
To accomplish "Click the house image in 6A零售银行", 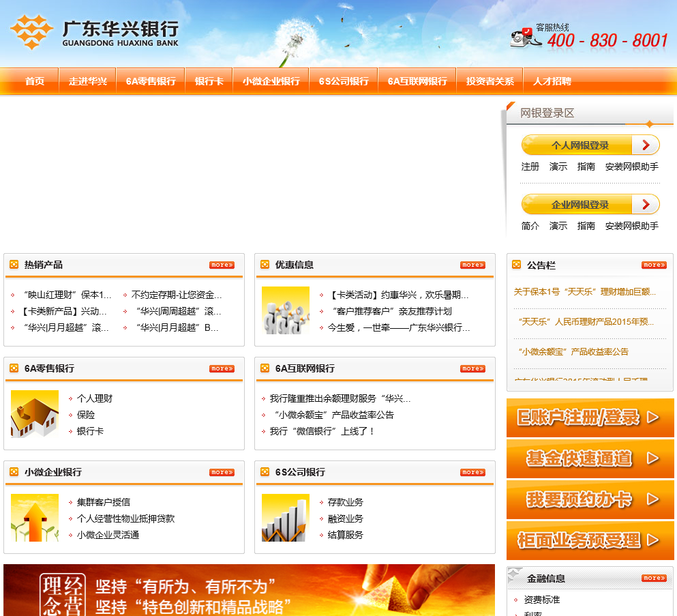I will coord(35,414).
